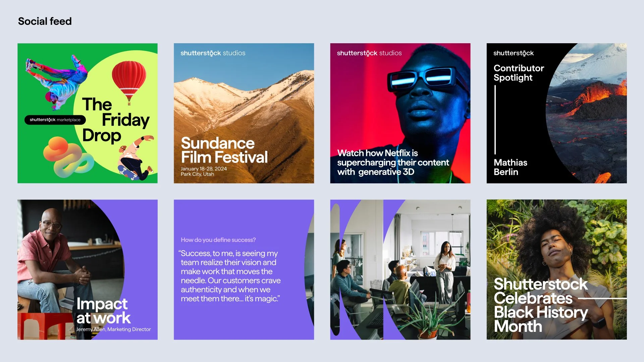The image size is (644, 362).
Task: Click the shutterstock marketplace black pill badge
Action: 55,120
